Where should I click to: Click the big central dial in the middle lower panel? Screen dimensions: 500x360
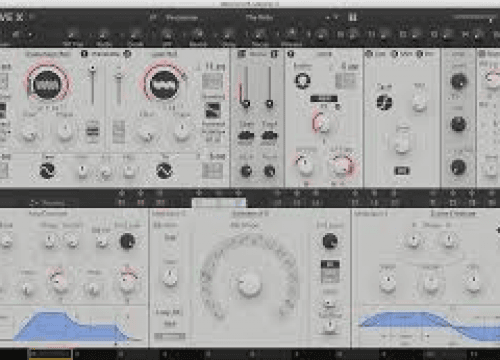tap(249, 284)
